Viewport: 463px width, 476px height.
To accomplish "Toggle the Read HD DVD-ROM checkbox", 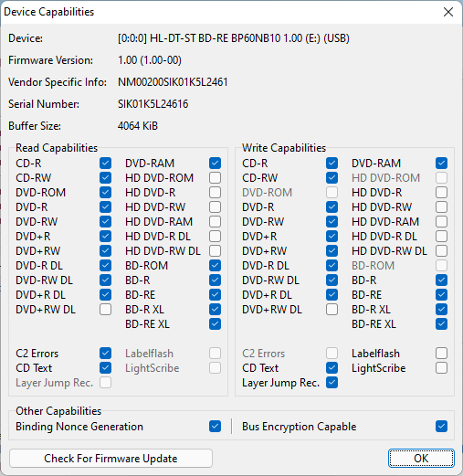I will coord(215,177).
